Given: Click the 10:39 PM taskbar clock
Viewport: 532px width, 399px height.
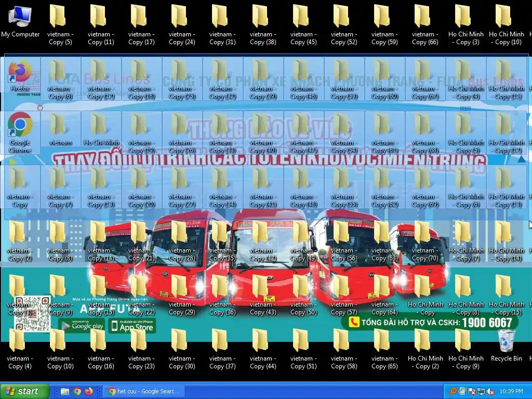Looking at the screenshot, I should point(511,391).
